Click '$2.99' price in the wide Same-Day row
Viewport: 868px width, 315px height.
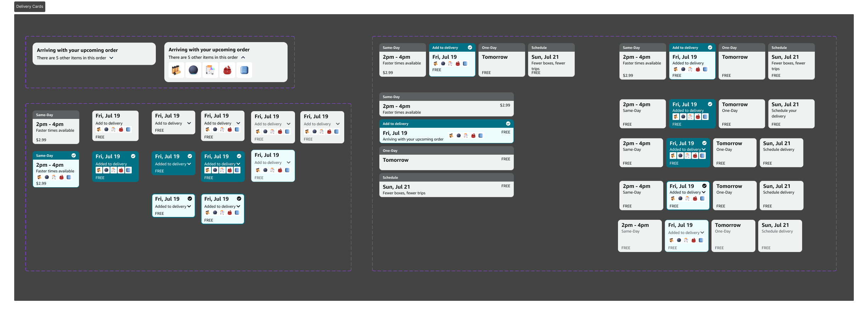pos(505,105)
